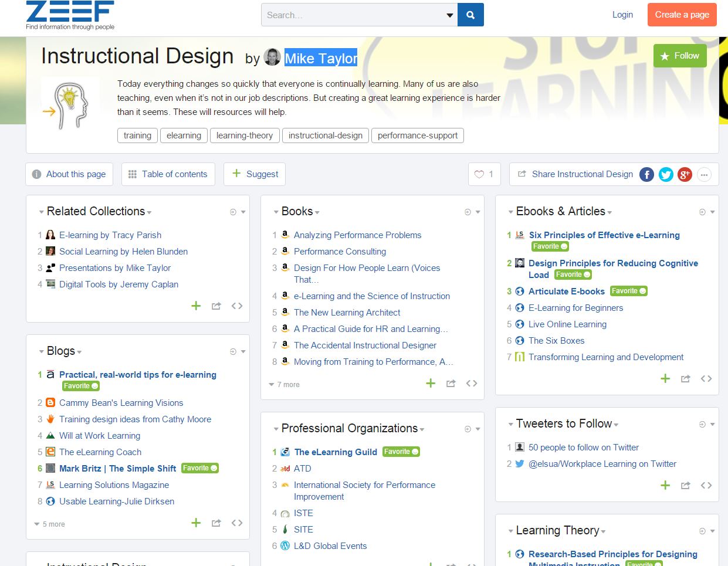
Task: Open Share Instructional Design link
Action: click(583, 174)
